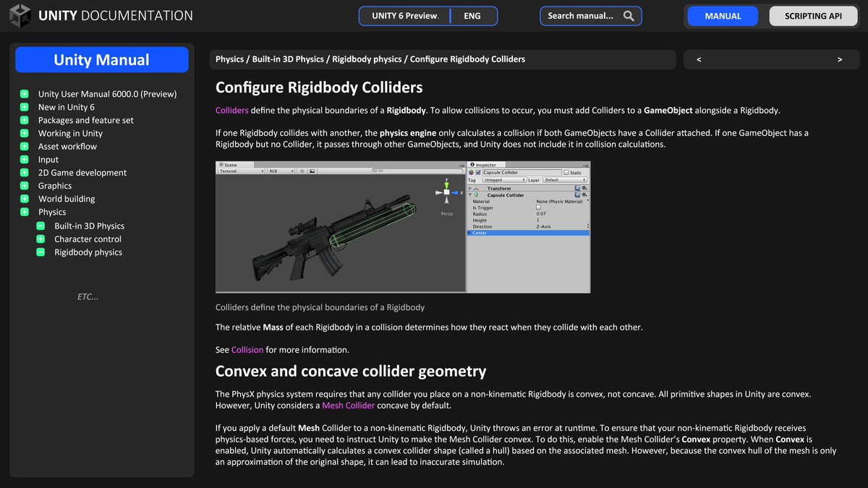Open Unity User Manual 6000.0 (Preview) in sidebar
Screen dimensions: 868x488
click(107, 94)
